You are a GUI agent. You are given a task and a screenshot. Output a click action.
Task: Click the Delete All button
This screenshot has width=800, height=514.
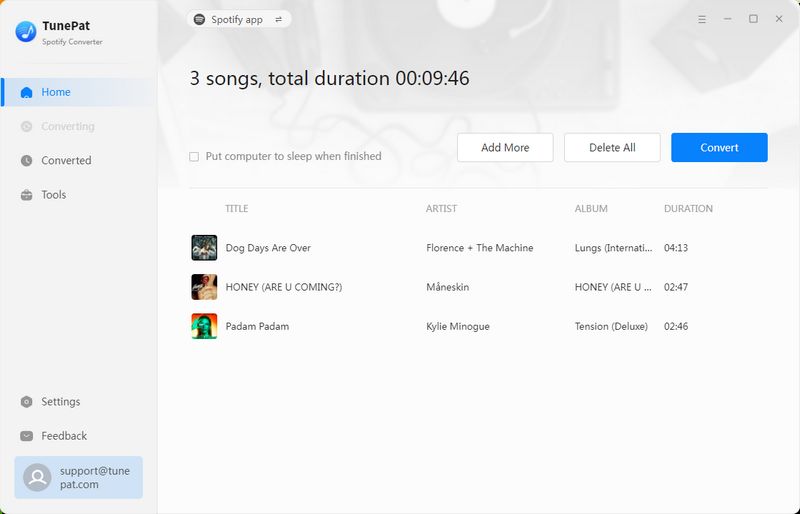tap(612, 148)
